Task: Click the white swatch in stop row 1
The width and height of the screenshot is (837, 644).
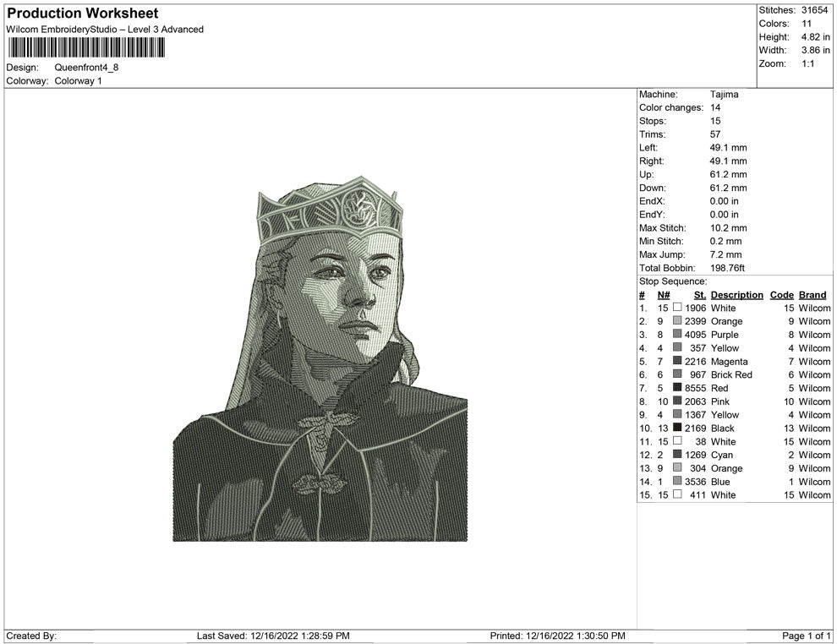Action: pyautogui.click(x=677, y=308)
